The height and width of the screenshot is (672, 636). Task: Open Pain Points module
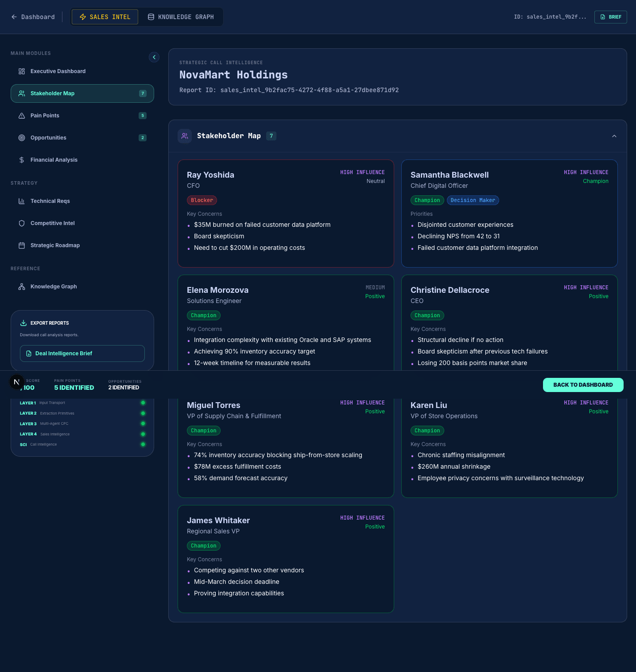[x=82, y=116]
